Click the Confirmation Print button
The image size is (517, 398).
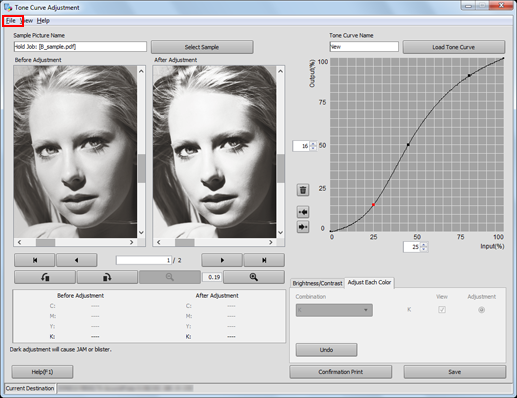click(x=340, y=372)
